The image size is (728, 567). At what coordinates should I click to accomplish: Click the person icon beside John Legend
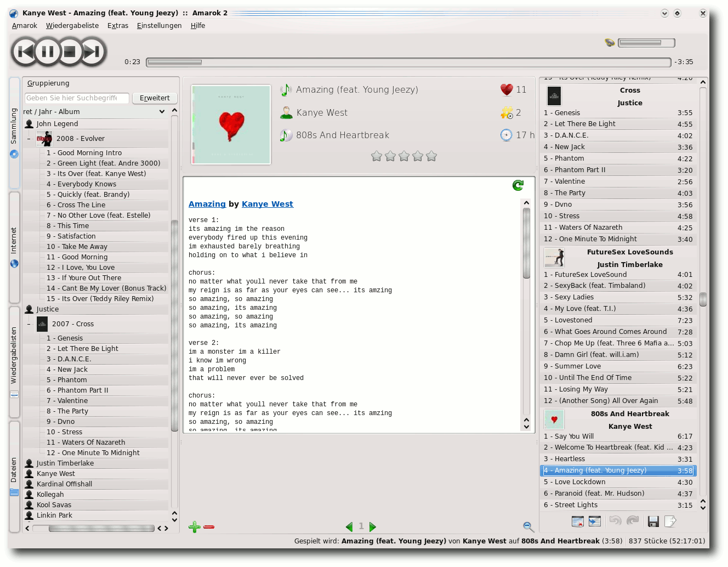pyautogui.click(x=29, y=124)
